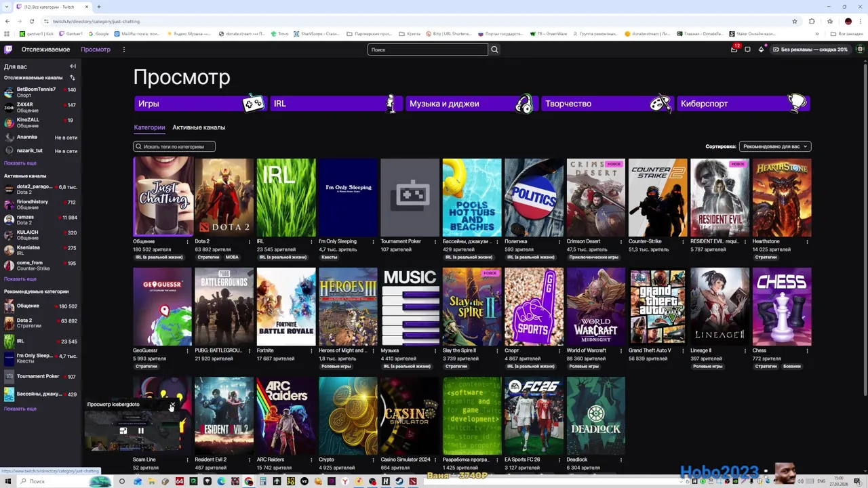
Task: Open 'Tournament Poker' in recommended categories sidebar
Action: tap(41, 376)
